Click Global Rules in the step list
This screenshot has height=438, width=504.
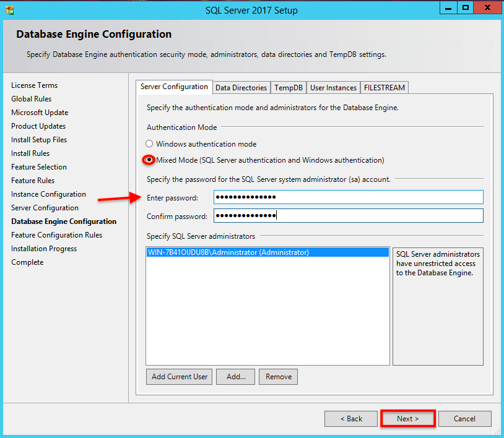(x=31, y=99)
